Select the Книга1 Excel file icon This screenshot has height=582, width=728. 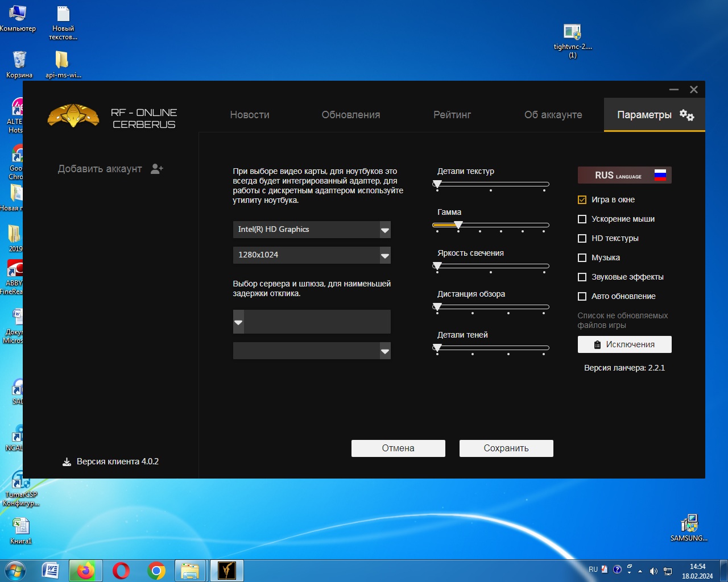(21, 531)
